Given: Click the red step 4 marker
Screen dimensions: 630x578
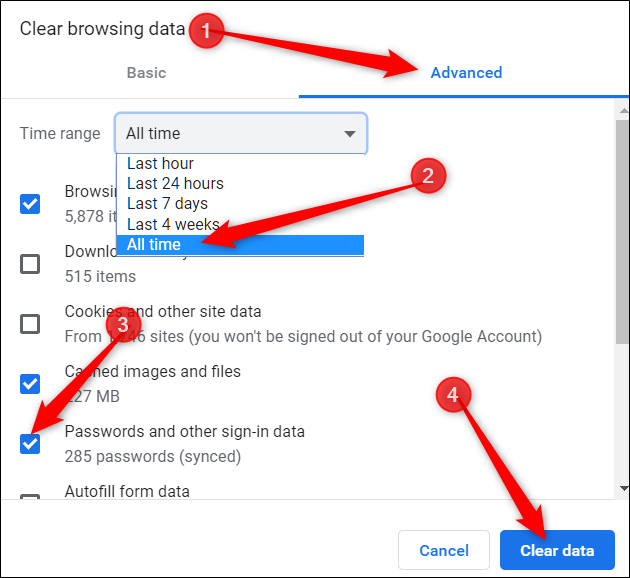Looking at the screenshot, I should pyautogui.click(x=453, y=395).
